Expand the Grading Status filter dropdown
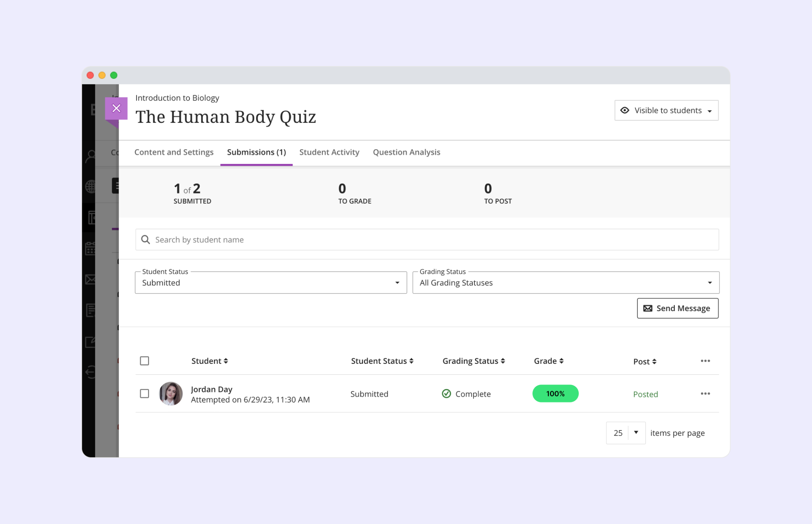Viewport: 812px width, 524px height. [x=565, y=283]
